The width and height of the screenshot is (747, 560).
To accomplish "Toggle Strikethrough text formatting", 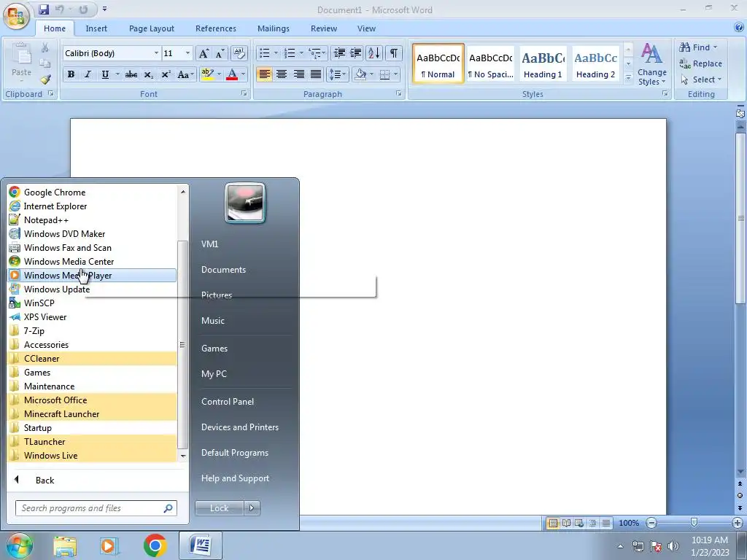I will point(131,74).
